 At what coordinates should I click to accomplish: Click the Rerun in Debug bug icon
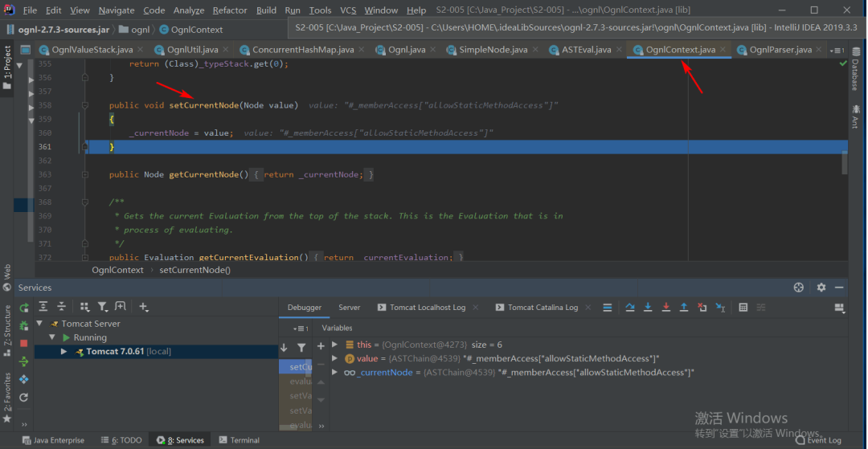[24, 325]
